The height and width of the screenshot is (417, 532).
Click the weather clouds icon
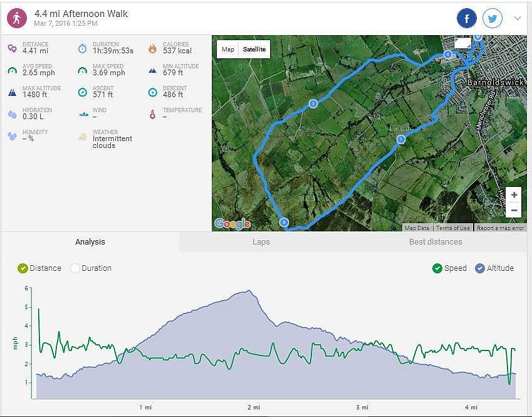pyautogui.click(x=83, y=136)
